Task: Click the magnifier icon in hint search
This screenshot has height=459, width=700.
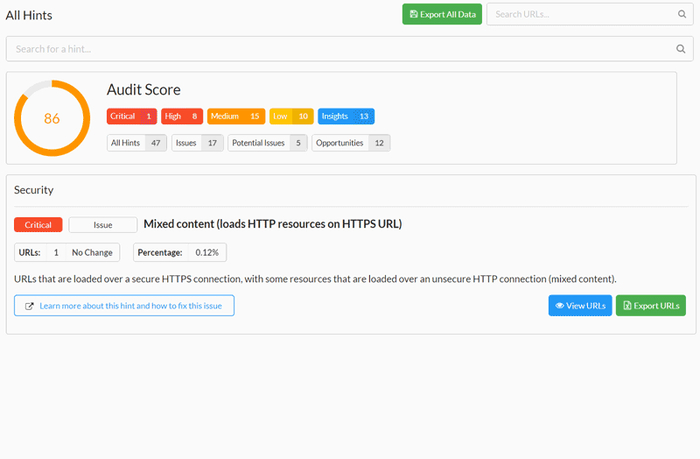Action: point(681,49)
